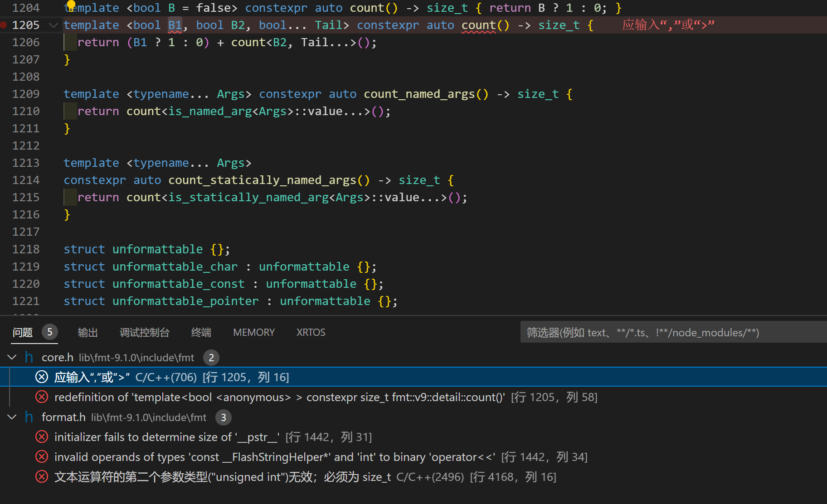
Task: Click error icon beside 'invalid operands of types'
Action: (42, 457)
